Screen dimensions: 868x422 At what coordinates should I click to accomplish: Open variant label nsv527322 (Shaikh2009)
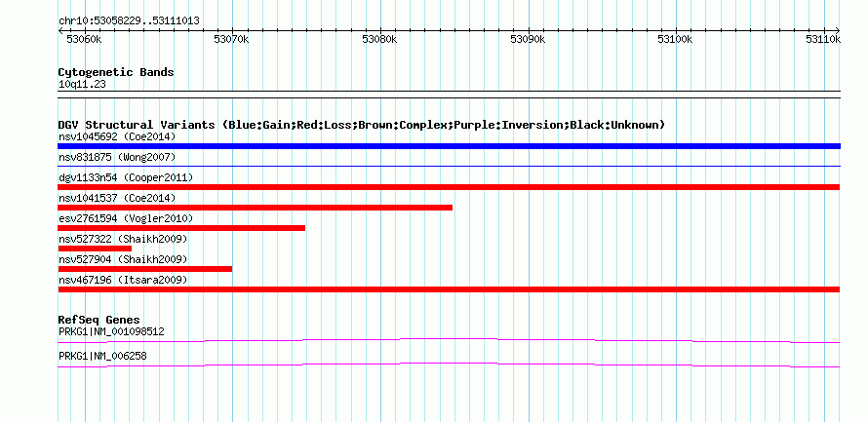pos(123,239)
